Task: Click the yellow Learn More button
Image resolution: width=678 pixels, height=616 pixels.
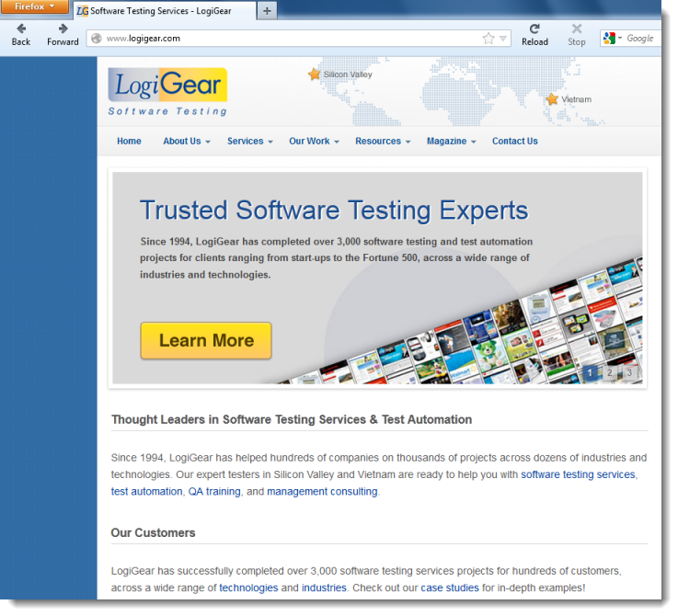Action: coord(206,340)
